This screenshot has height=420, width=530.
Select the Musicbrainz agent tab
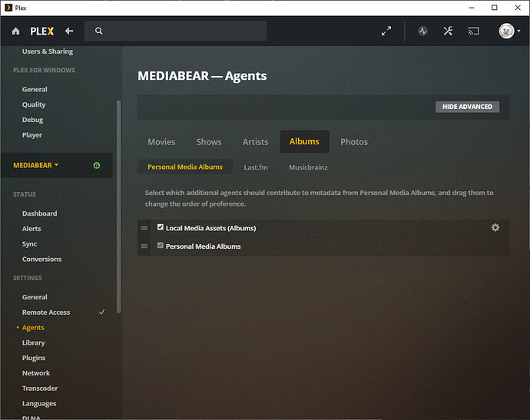(x=308, y=167)
